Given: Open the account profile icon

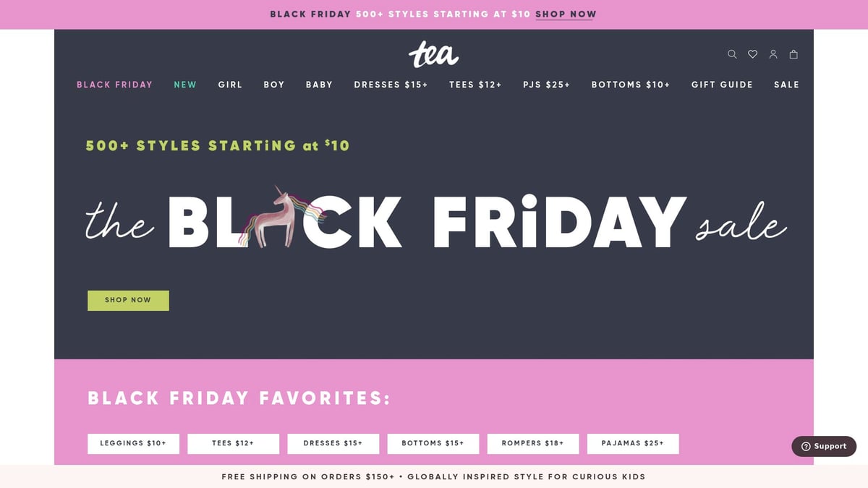Looking at the screenshot, I should (x=773, y=54).
